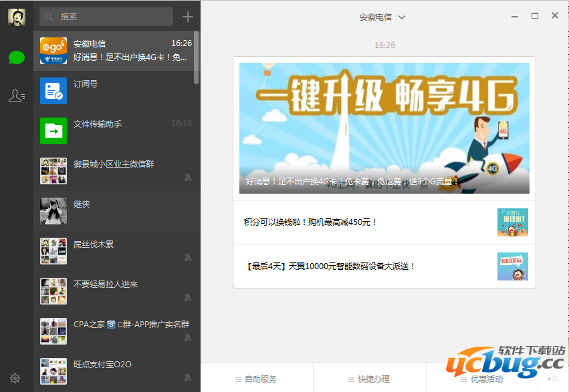Click the 不要轻易拉人进来 group avatar

tap(53, 291)
